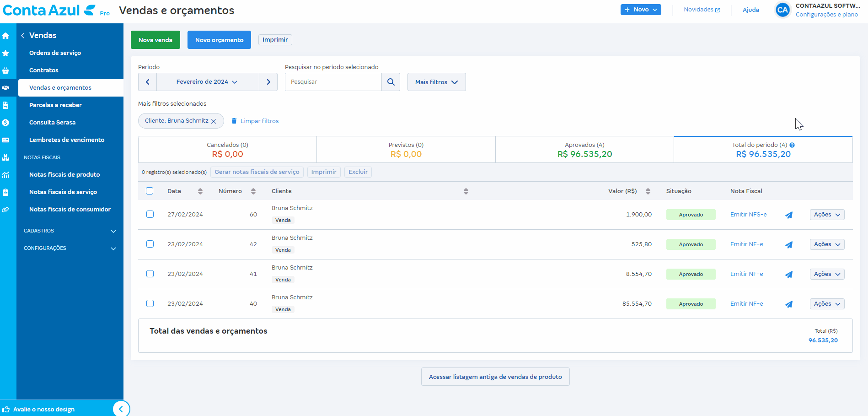Sort table by Cliente column
Image resolution: width=868 pixels, height=416 pixels.
coord(466,191)
